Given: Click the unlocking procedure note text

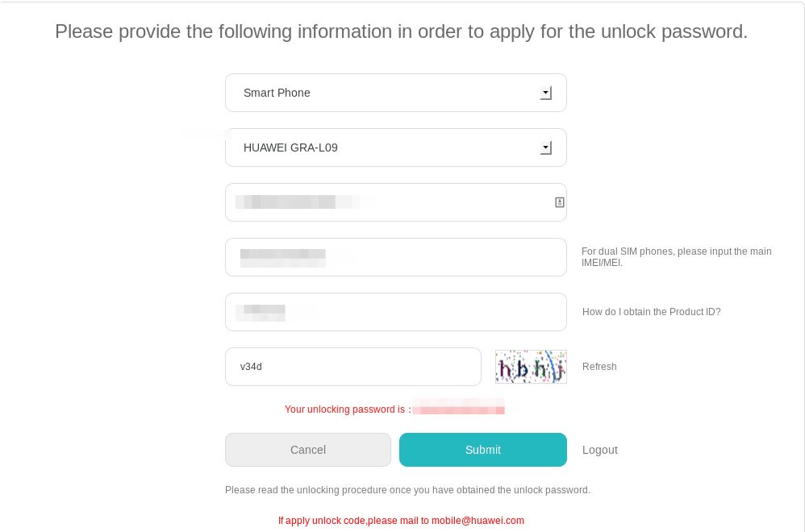Looking at the screenshot, I should (407, 490).
